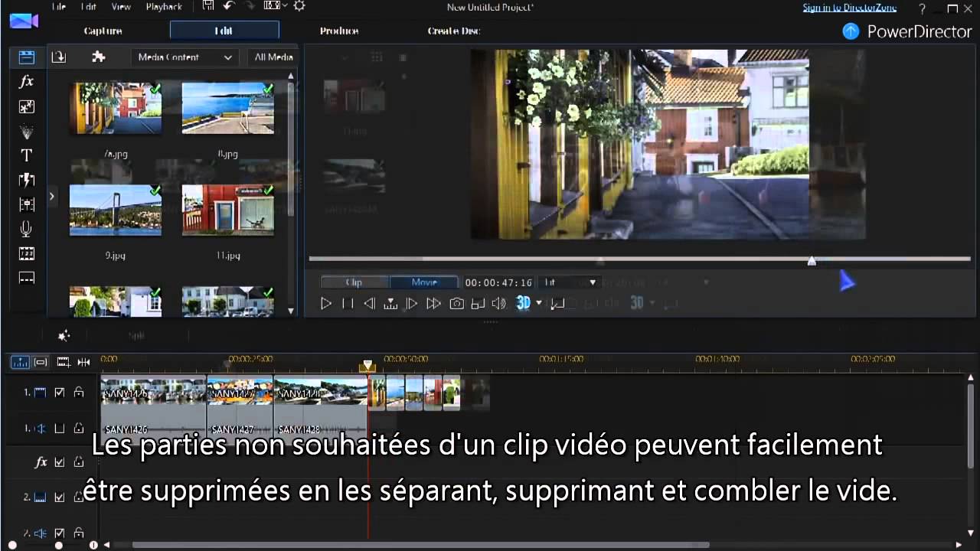Open the Audio Mixing Room
The width and height of the screenshot is (980, 551).
tap(27, 205)
